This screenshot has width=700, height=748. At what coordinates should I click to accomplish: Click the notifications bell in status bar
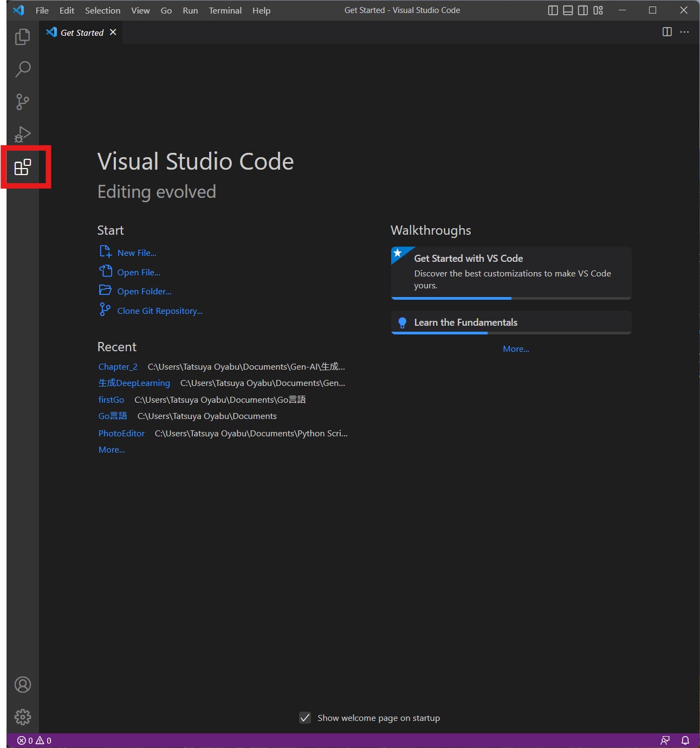tap(685, 740)
